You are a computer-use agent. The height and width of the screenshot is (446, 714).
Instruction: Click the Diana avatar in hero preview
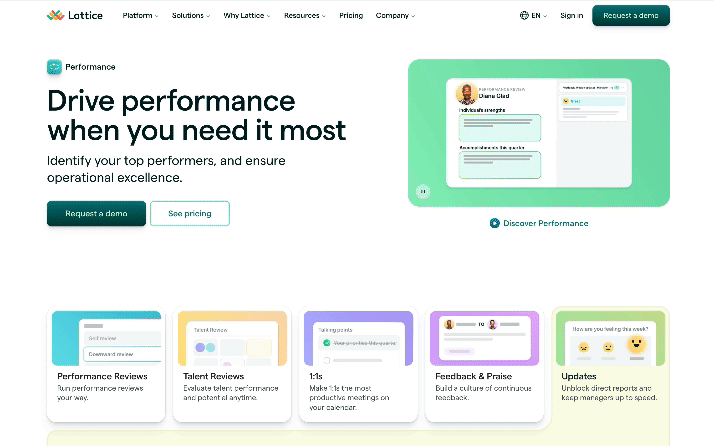point(467,94)
